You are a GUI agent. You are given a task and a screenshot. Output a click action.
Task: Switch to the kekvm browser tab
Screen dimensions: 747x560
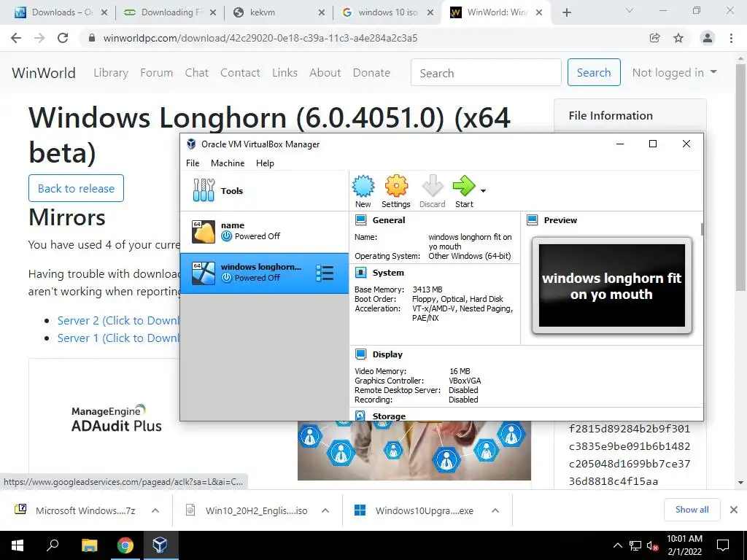(x=279, y=12)
